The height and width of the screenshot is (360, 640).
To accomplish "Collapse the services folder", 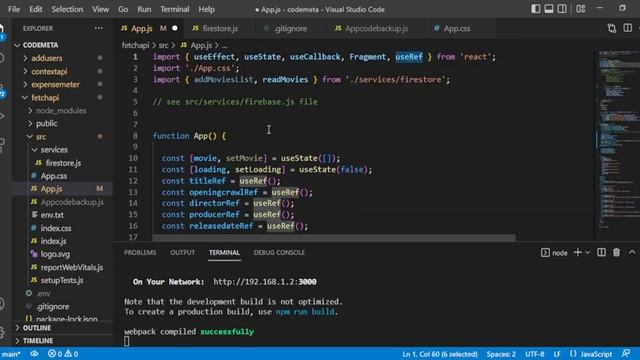I will pyautogui.click(x=54, y=149).
